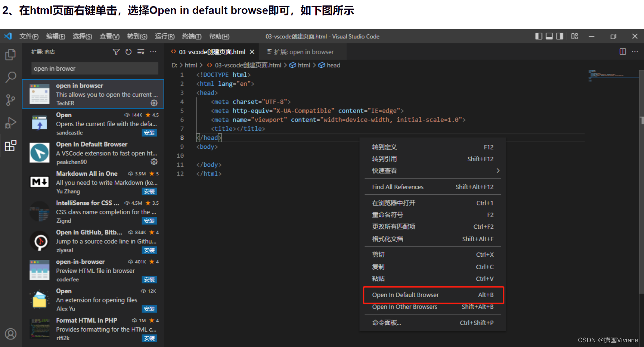
Task: Open the 文件(F) menu
Action: click(29, 36)
